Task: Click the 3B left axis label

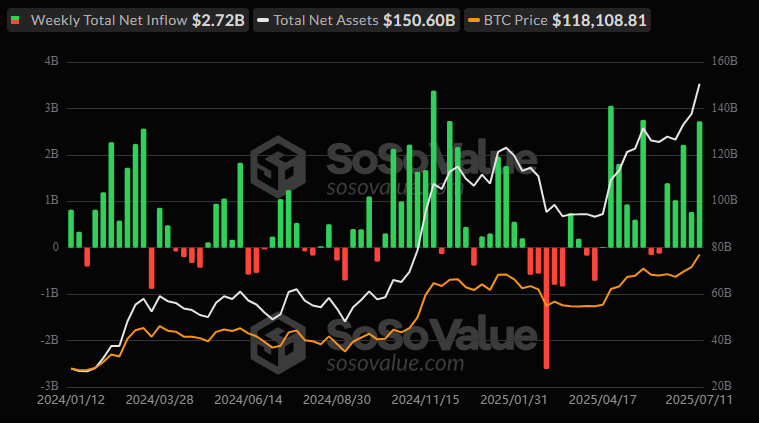Action: 51,107
